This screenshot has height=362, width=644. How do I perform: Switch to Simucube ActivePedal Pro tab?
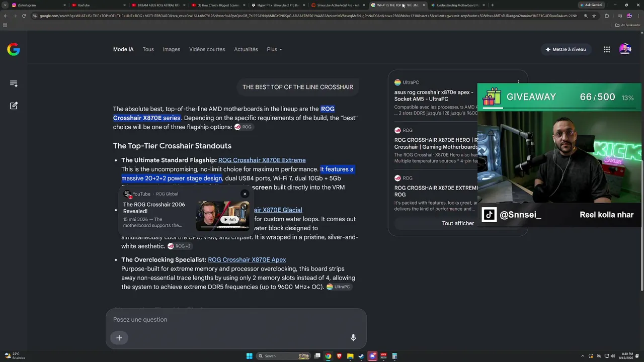[x=338, y=5]
